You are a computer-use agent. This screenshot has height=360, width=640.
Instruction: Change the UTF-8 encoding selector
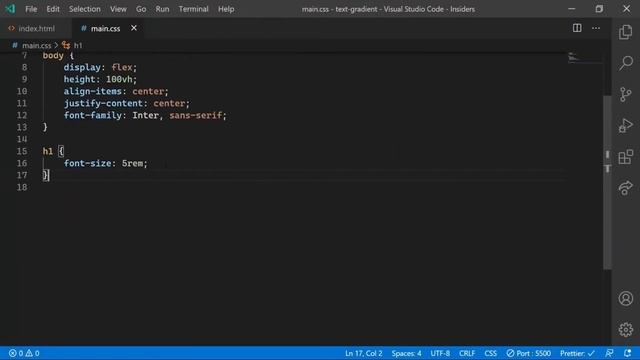tap(440, 353)
